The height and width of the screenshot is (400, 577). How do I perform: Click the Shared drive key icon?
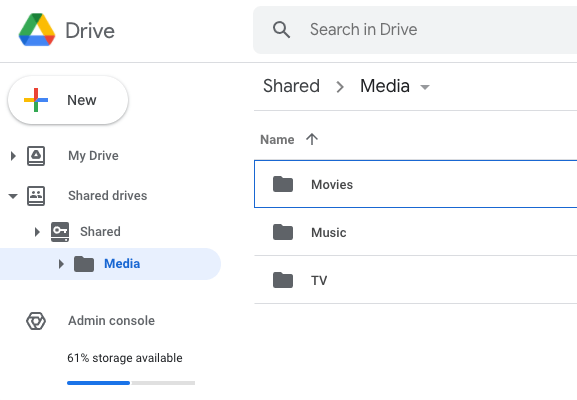tap(60, 232)
